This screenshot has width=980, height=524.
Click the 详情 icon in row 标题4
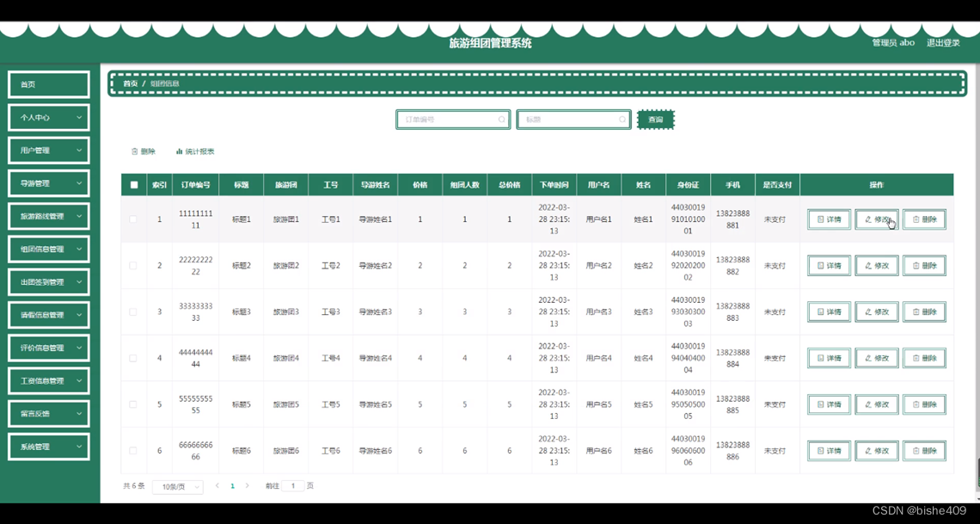821,358
